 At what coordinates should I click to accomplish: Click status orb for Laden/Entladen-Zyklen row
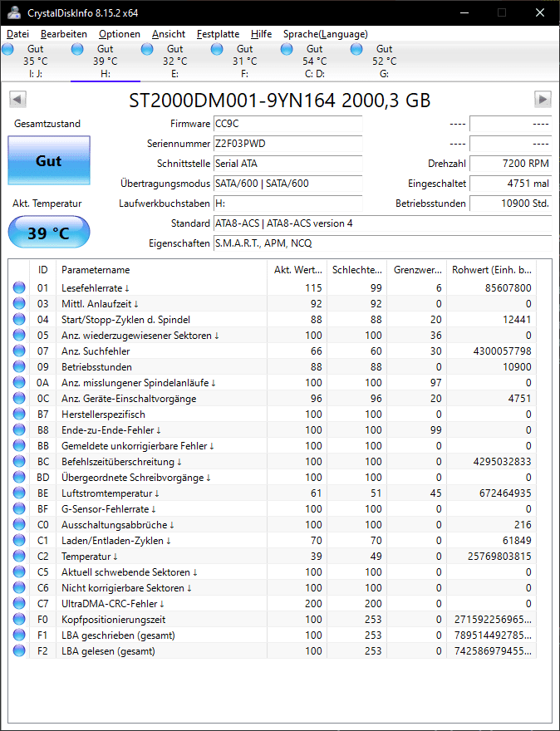pos(19,541)
